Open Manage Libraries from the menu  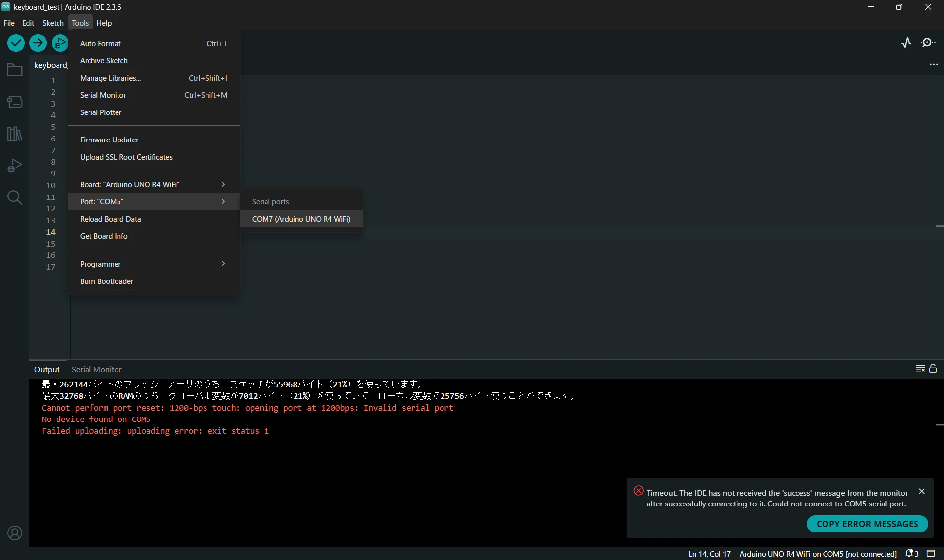pos(154,78)
